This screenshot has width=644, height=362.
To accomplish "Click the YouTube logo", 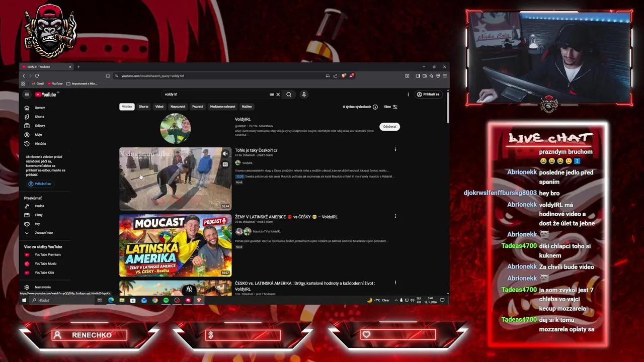I will click(45, 95).
